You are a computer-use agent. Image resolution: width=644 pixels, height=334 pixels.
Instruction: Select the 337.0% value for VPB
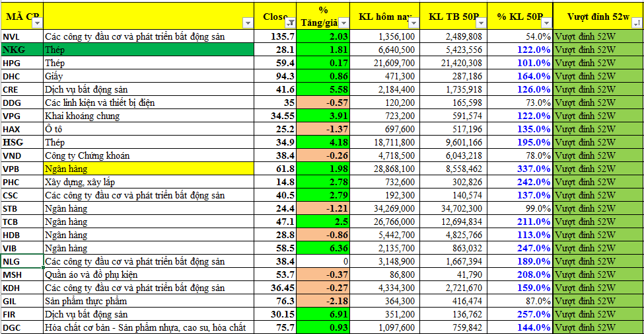(x=520, y=169)
